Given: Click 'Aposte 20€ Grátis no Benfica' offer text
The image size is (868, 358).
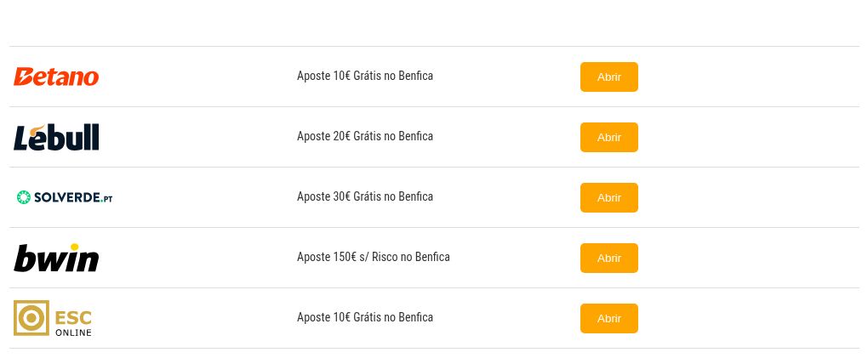Looking at the screenshot, I should pyautogui.click(x=365, y=137).
